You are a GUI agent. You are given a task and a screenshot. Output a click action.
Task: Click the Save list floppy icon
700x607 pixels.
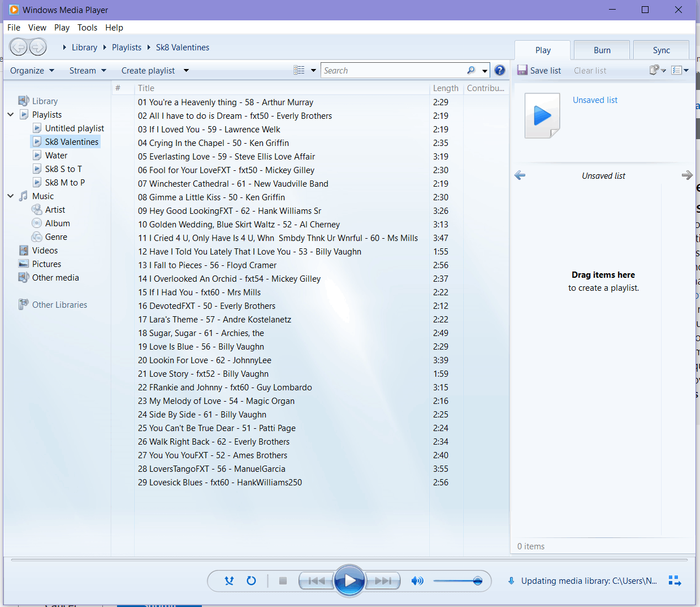pyautogui.click(x=522, y=70)
